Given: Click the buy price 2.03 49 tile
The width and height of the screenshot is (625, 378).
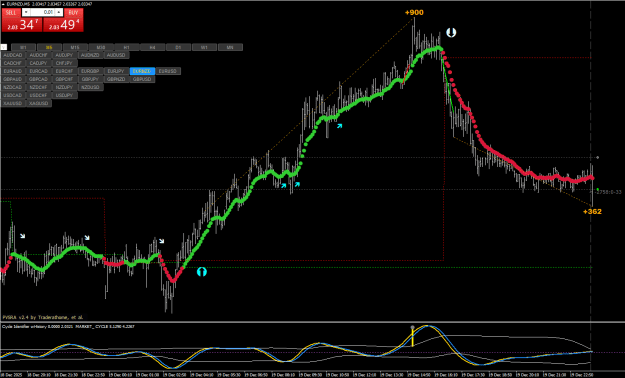Looking at the screenshot, I should 63,25.
